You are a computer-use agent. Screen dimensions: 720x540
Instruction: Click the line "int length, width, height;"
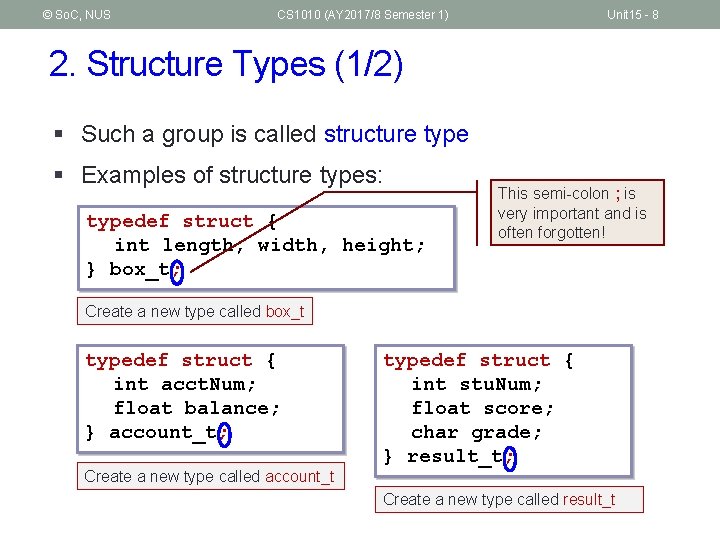point(270,245)
